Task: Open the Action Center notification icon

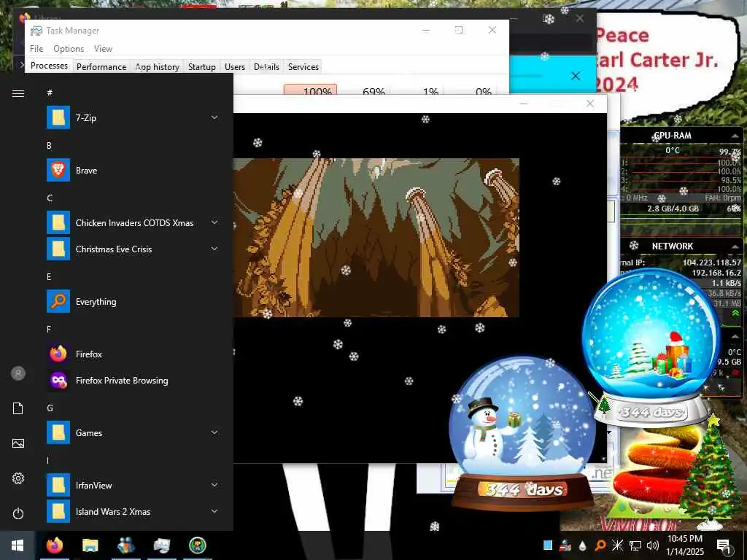Action: click(724, 545)
